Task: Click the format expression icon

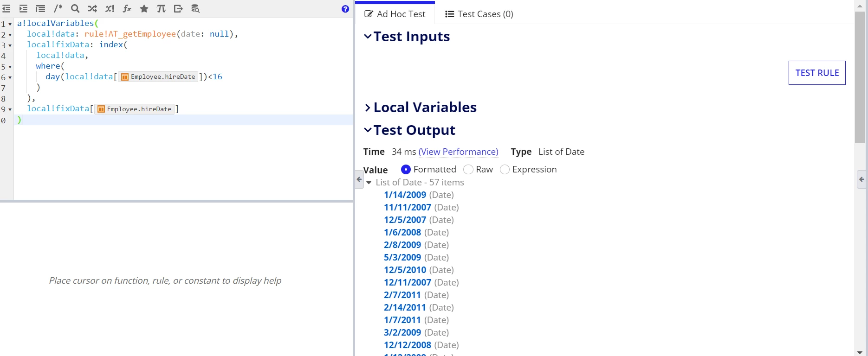Action: pos(41,9)
